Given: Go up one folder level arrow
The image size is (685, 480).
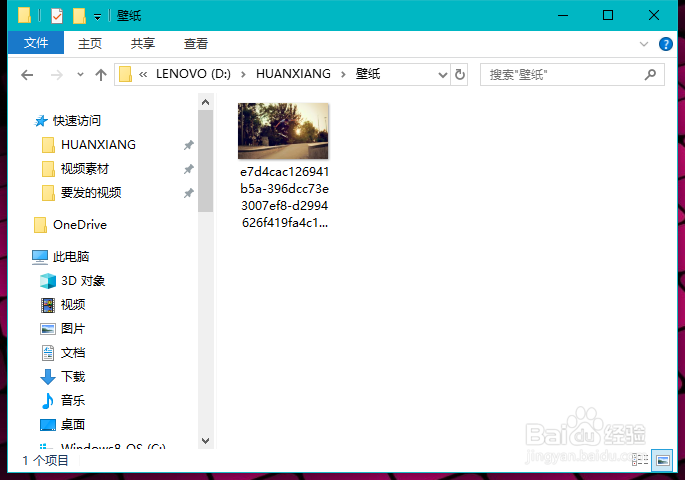Looking at the screenshot, I should [101, 75].
